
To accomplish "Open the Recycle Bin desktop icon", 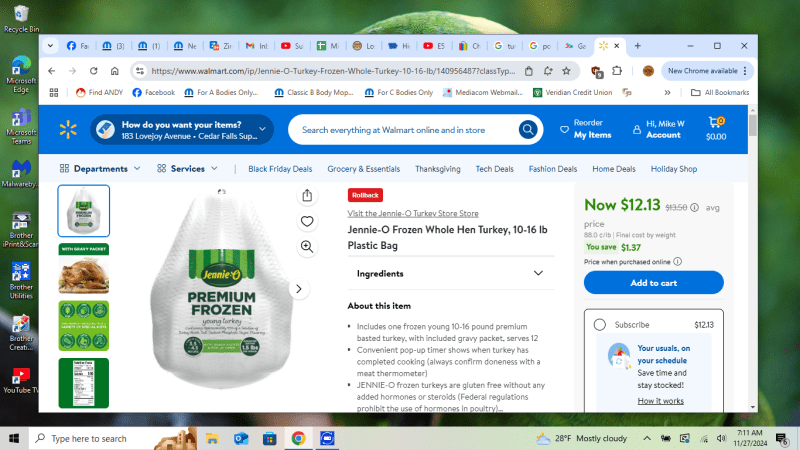I will [x=21, y=18].
